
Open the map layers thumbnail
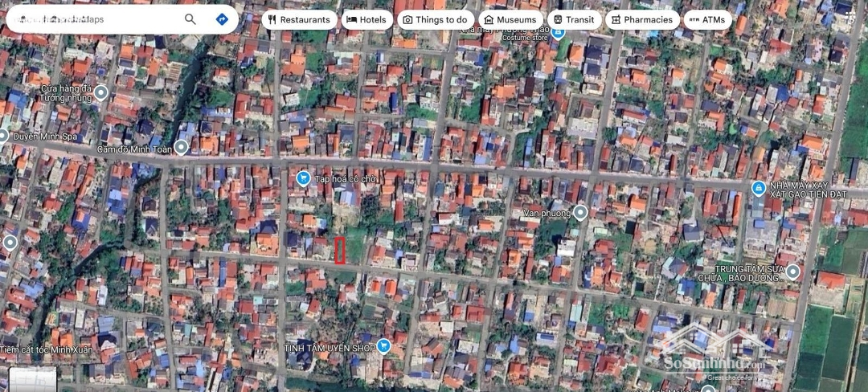[32, 379]
